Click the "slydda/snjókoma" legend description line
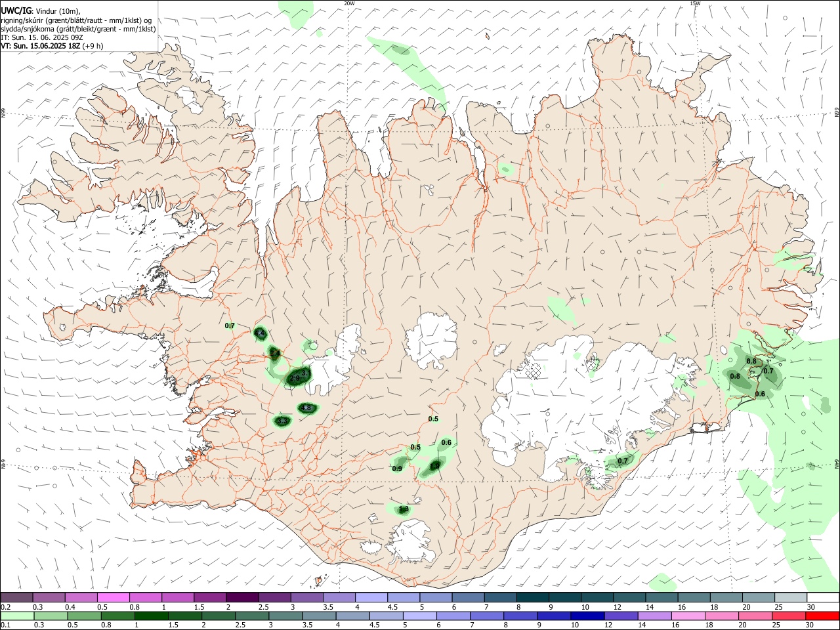The width and height of the screenshot is (840, 630). (x=78, y=29)
